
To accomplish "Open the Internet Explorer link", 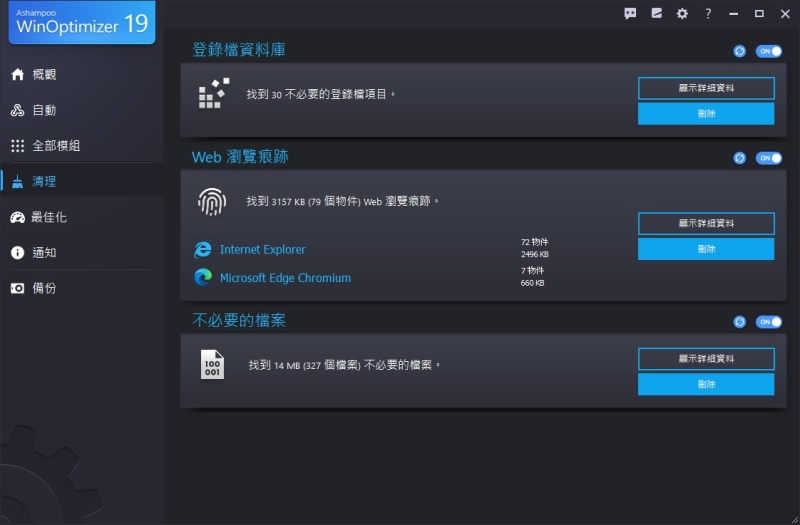I will [x=263, y=249].
